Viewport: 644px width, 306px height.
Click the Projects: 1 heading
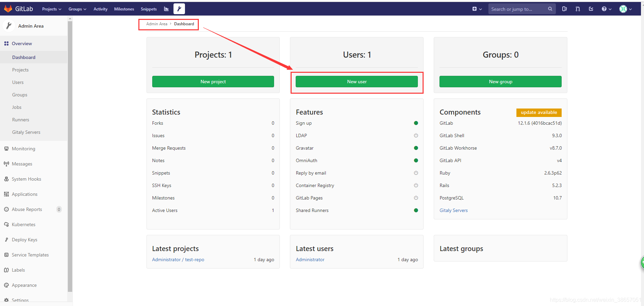(x=213, y=55)
